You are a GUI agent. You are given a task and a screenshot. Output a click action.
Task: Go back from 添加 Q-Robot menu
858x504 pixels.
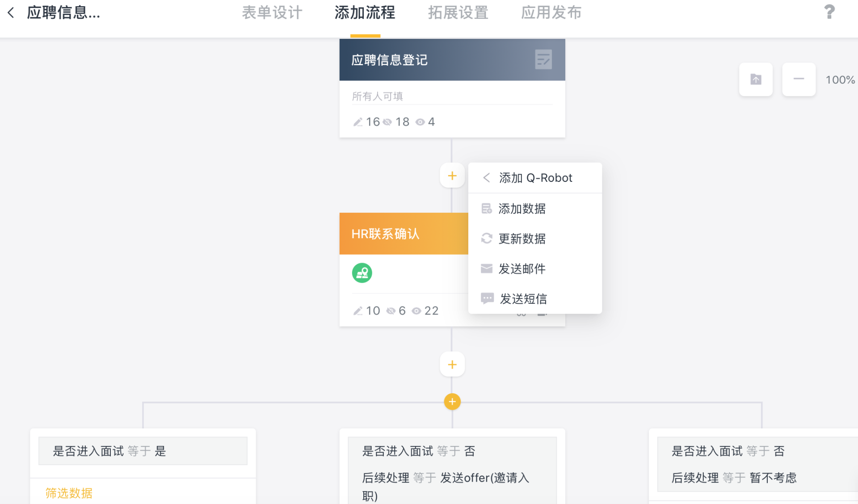pyautogui.click(x=487, y=178)
